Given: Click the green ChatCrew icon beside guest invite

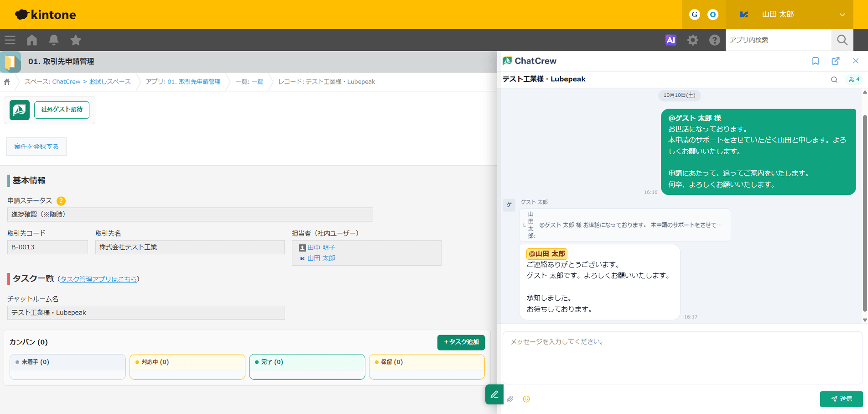Looking at the screenshot, I should tap(20, 110).
